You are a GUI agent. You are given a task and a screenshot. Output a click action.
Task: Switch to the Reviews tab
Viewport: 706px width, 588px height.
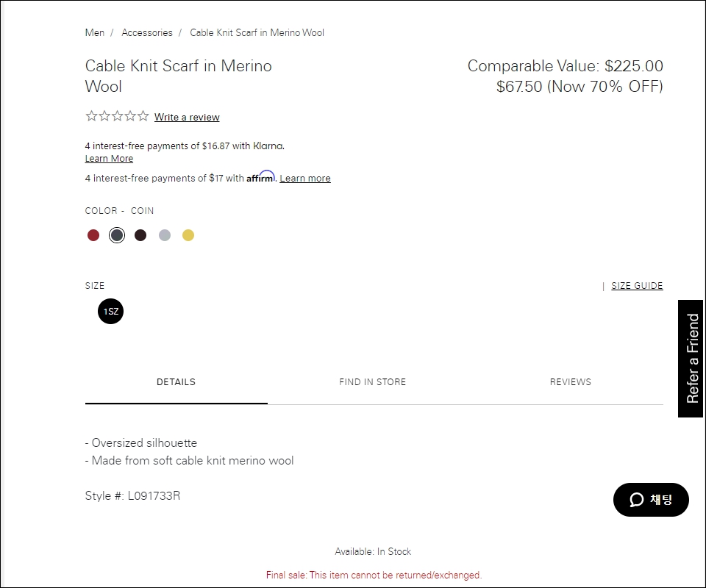570,382
